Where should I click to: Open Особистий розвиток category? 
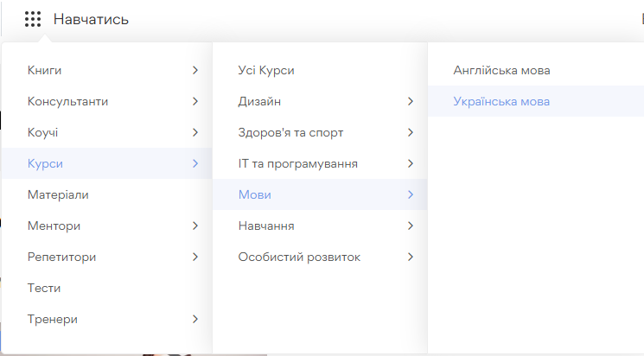(x=299, y=257)
